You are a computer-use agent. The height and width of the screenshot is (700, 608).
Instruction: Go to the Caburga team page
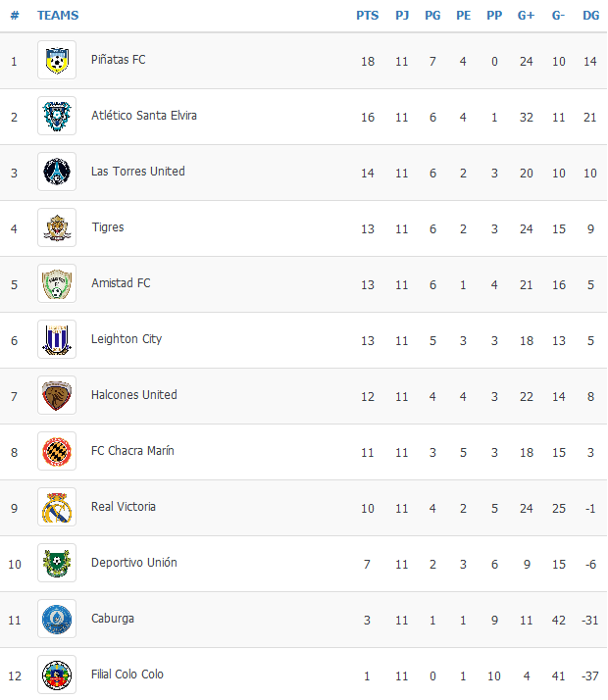click(x=113, y=619)
